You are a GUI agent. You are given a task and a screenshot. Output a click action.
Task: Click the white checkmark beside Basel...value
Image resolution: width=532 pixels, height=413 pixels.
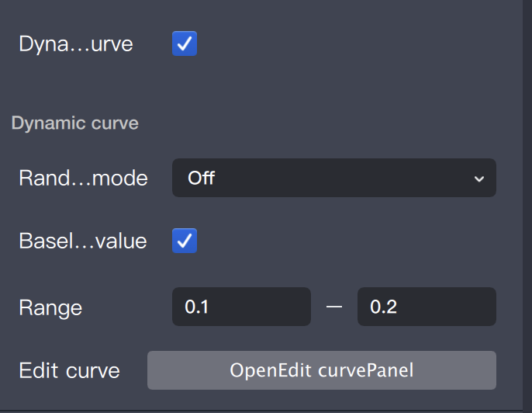tap(185, 241)
